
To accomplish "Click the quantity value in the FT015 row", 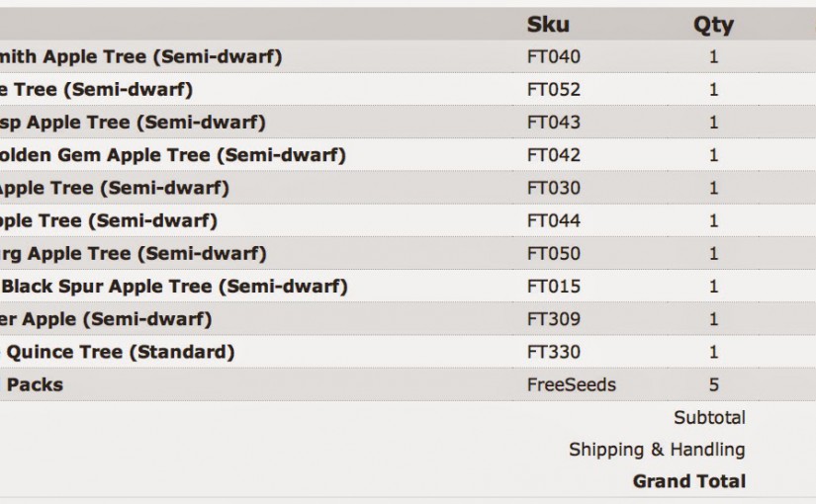I will pyautogui.click(x=714, y=287).
